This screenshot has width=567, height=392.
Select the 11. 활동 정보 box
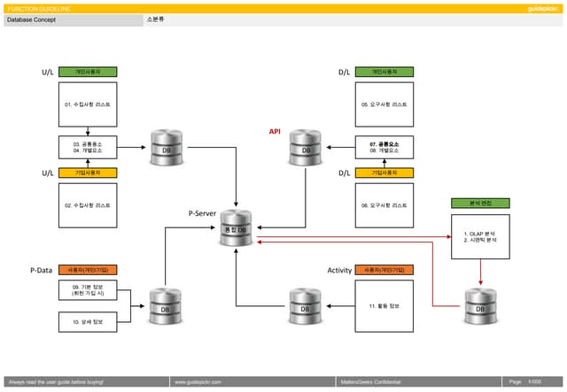(x=384, y=305)
